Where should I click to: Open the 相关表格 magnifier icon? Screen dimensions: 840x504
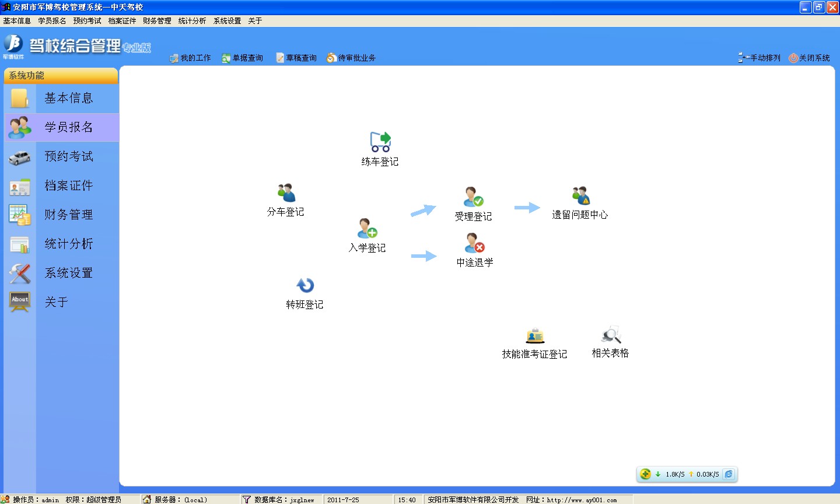(611, 334)
